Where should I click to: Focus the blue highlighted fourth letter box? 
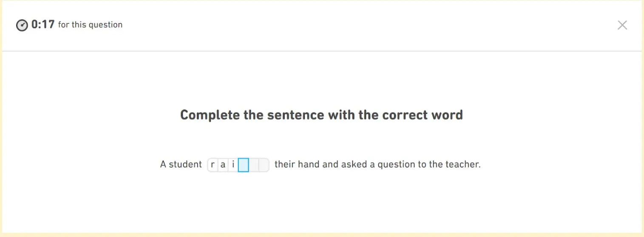(243, 165)
